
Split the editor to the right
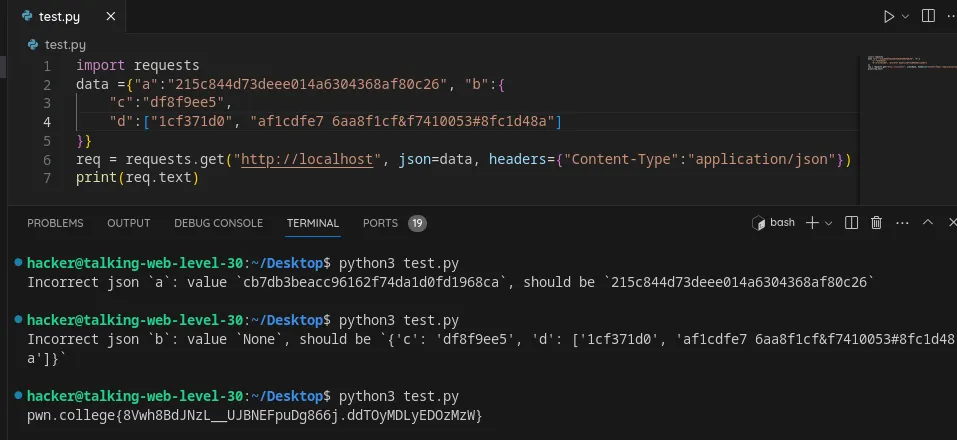tap(928, 16)
